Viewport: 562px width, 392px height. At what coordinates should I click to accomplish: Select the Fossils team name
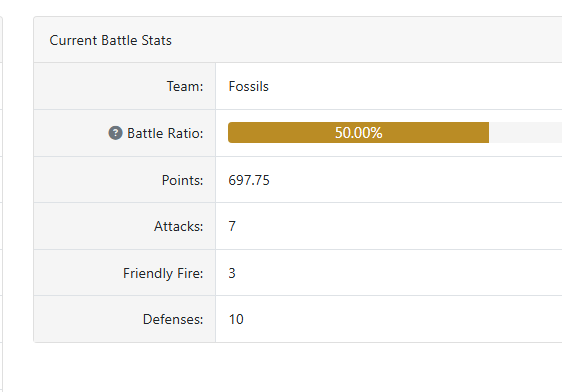(x=248, y=86)
